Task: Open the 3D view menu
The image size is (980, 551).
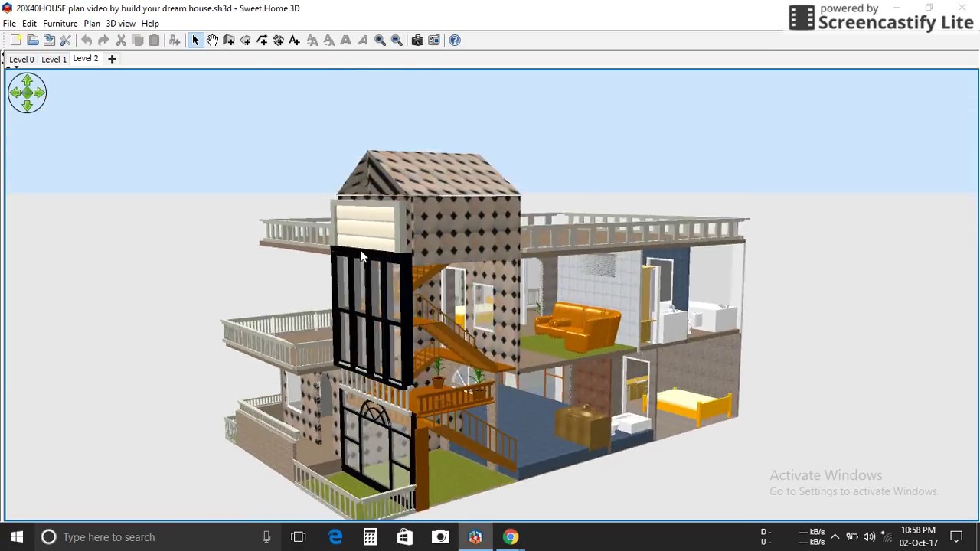Action: (x=120, y=24)
